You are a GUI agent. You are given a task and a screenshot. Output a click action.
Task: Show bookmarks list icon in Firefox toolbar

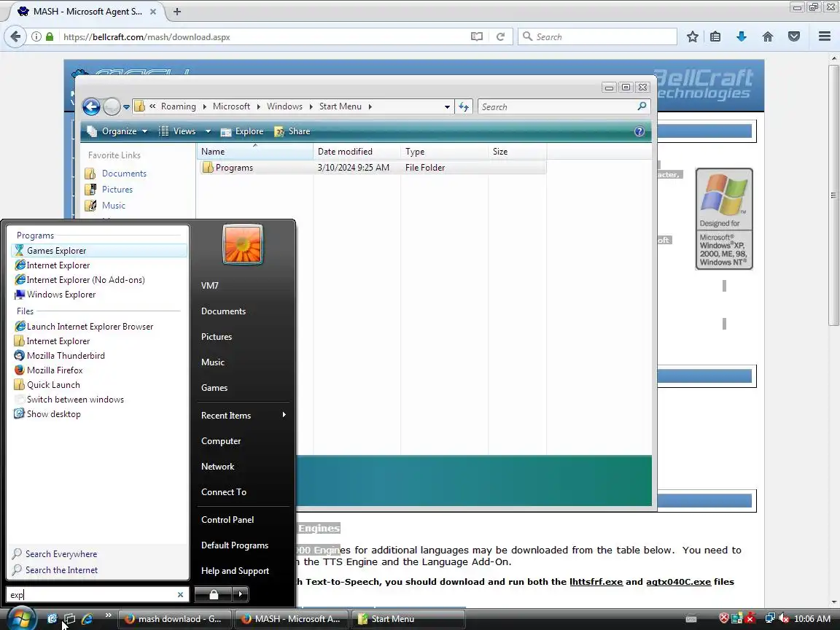[715, 36]
